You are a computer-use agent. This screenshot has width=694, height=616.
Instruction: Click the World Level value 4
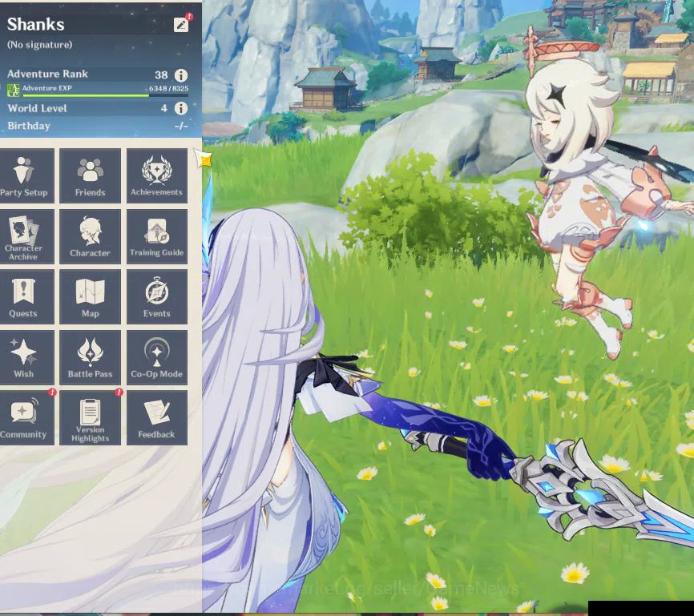coord(164,108)
